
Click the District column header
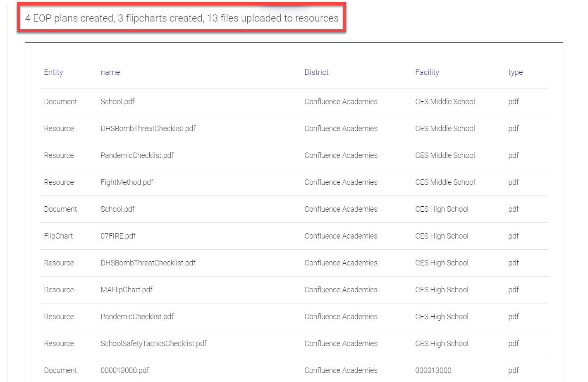316,72
